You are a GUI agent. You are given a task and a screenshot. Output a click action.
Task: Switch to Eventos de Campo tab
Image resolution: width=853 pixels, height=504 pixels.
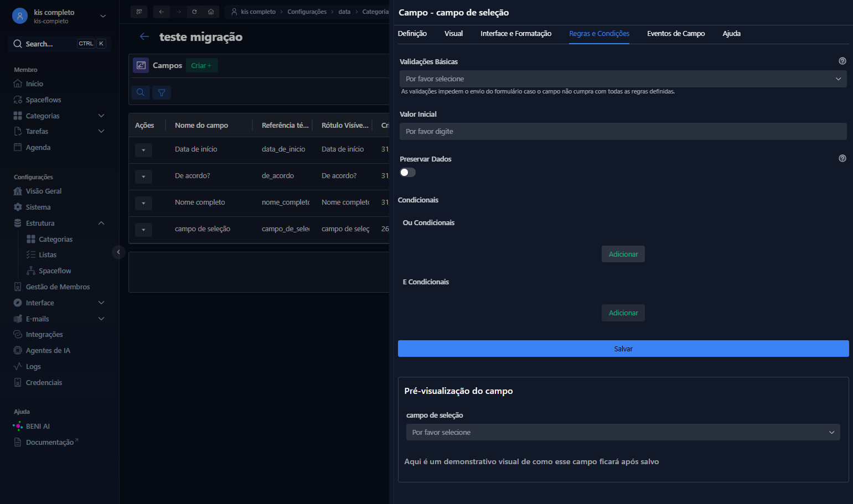pos(676,33)
